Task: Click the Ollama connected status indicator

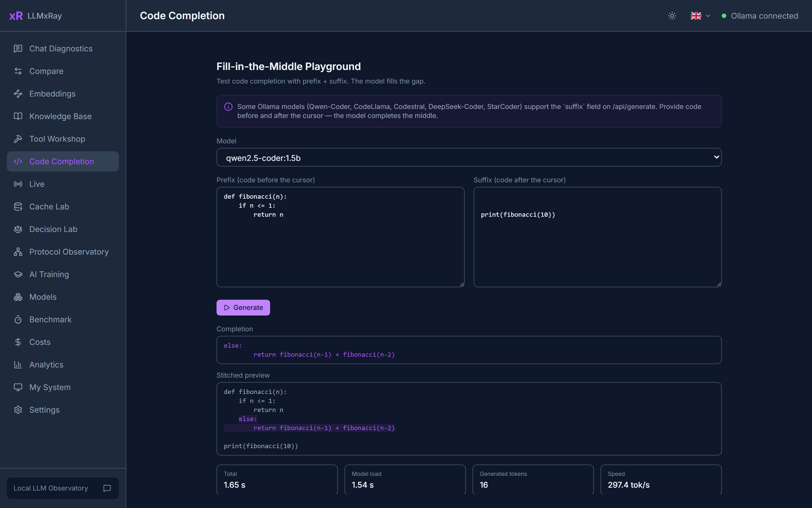Action: (760, 16)
